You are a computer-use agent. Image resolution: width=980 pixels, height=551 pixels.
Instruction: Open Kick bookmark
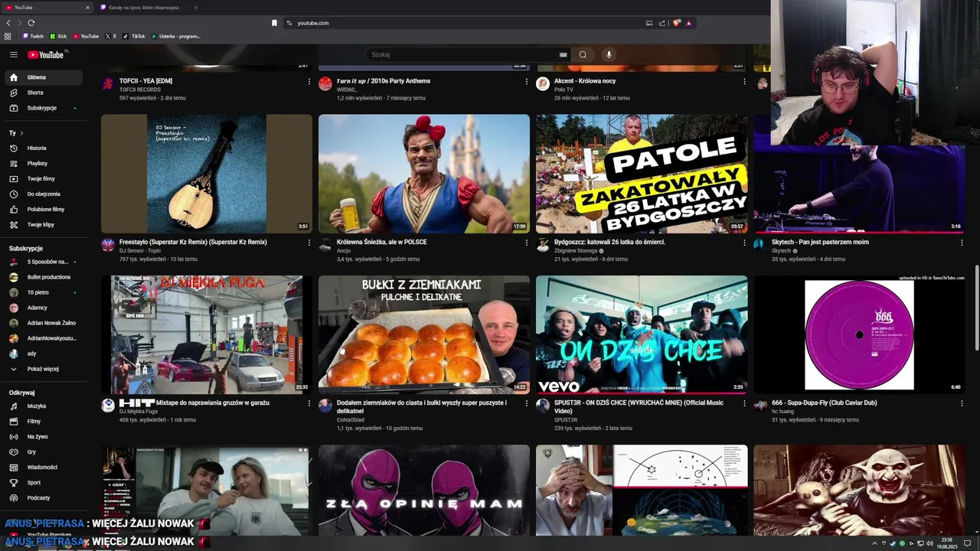(x=58, y=36)
